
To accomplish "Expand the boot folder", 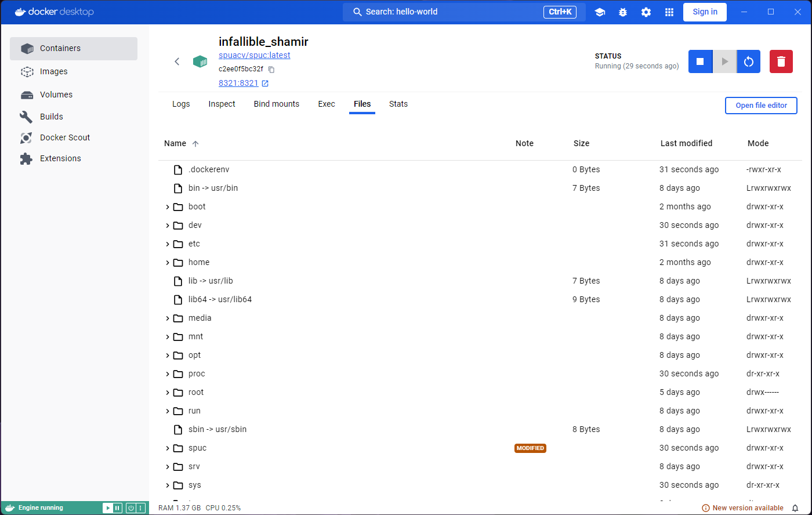I will (168, 206).
